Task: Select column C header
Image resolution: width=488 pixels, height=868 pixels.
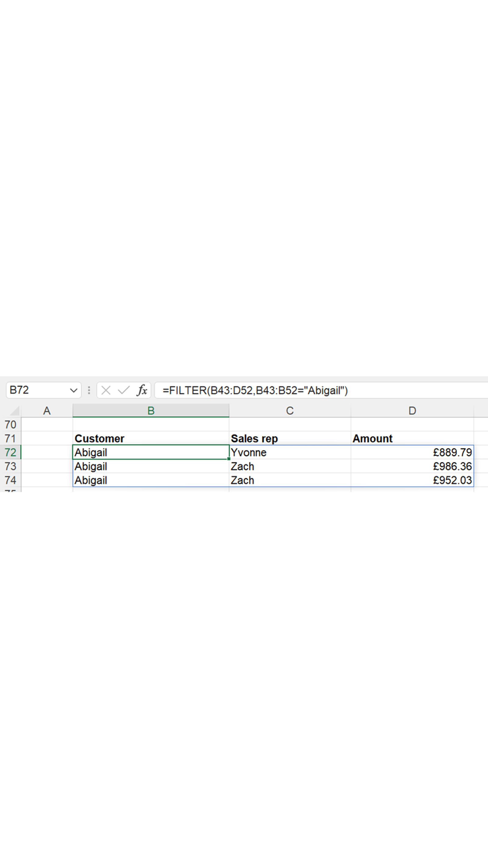Action: coord(290,411)
